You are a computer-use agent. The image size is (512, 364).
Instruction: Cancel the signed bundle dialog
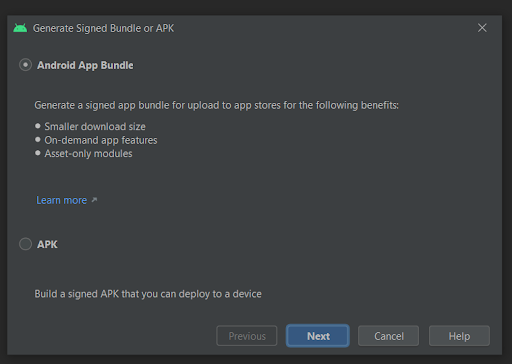[388, 336]
